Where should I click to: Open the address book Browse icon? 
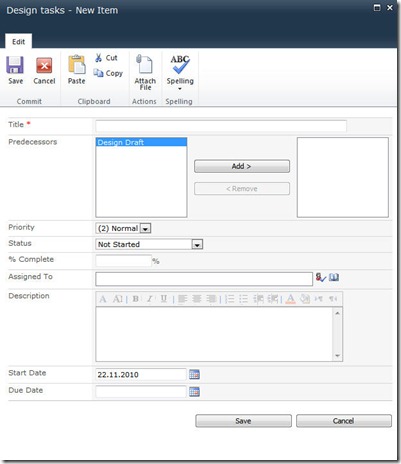click(x=334, y=277)
